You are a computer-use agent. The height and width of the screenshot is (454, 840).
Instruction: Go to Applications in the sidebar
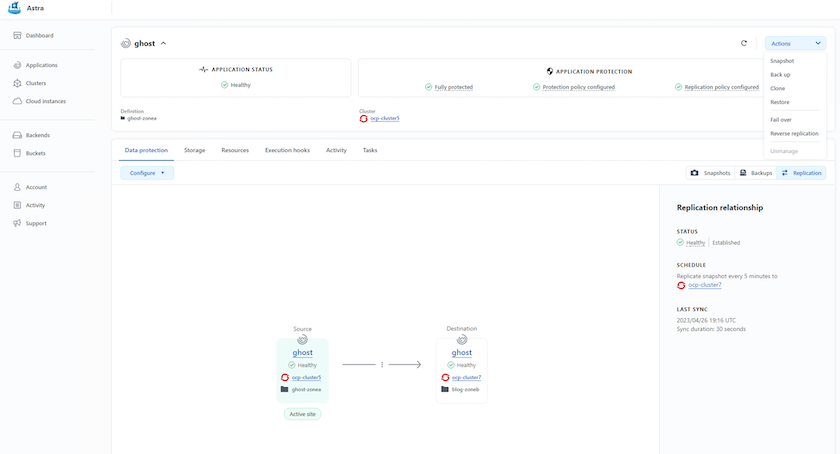click(41, 65)
